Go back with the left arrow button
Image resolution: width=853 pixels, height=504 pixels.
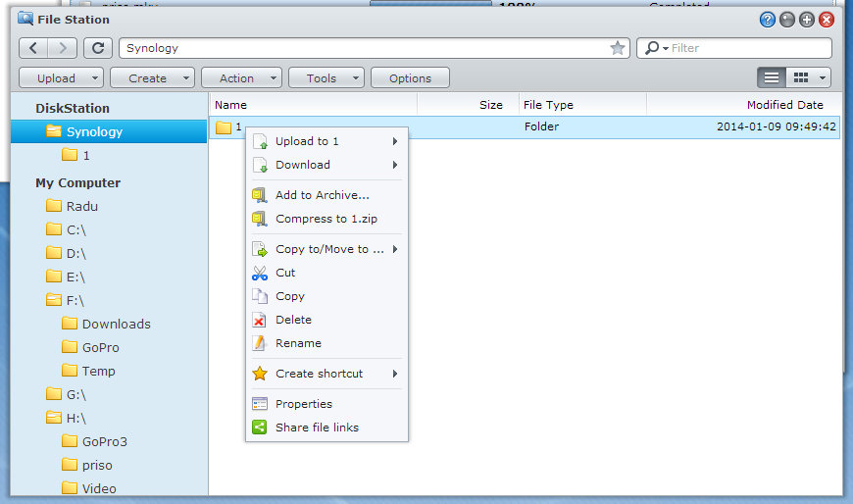point(33,48)
